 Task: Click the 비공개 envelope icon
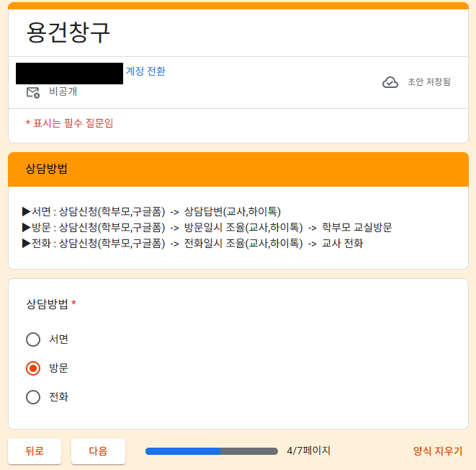pos(33,92)
